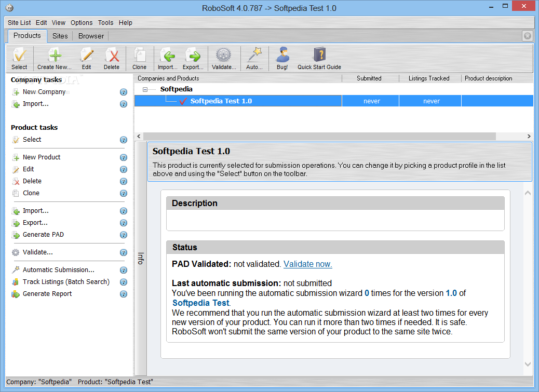Collapse the Softpedia company tree node
This screenshot has width=539, height=392.
coord(145,89)
